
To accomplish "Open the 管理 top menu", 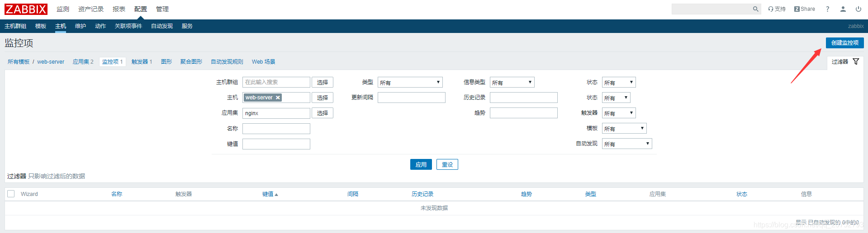I will [162, 9].
